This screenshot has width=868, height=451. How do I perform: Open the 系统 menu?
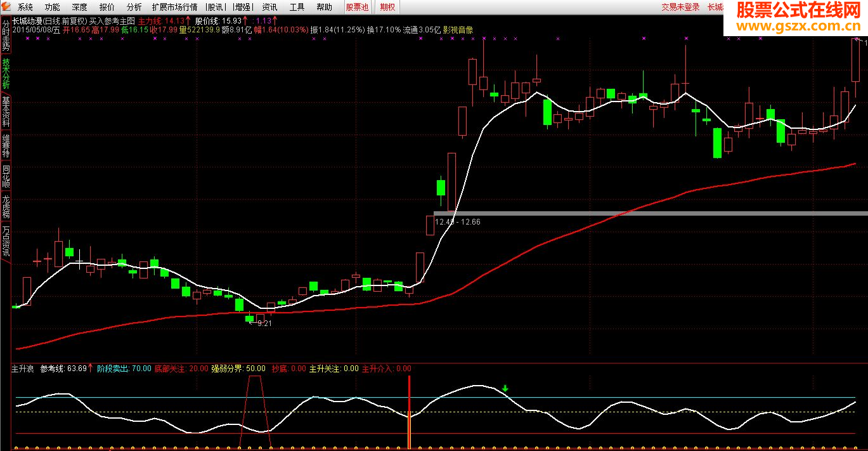[x=25, y=8]
